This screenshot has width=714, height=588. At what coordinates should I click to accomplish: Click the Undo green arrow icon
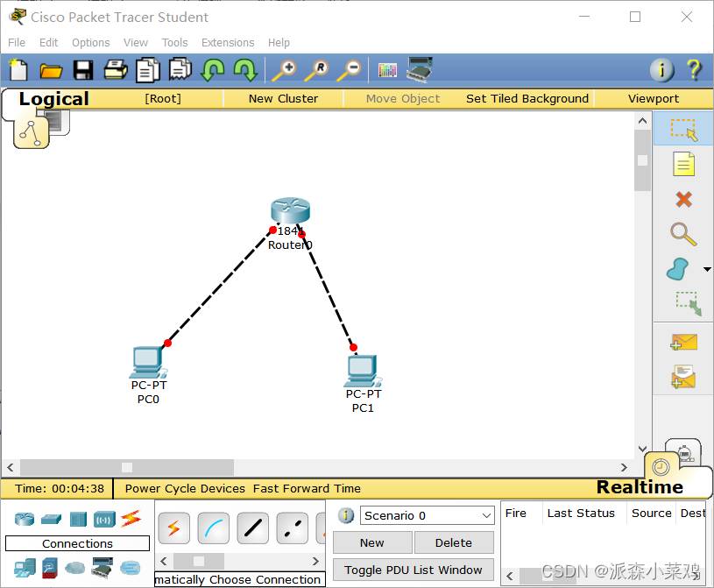point(213,70)
